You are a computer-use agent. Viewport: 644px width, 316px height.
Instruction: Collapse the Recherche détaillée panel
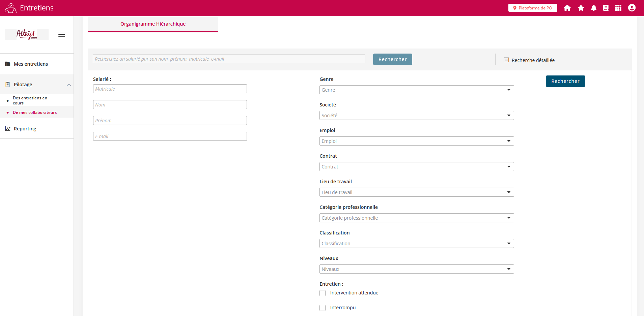click(506, 60)
